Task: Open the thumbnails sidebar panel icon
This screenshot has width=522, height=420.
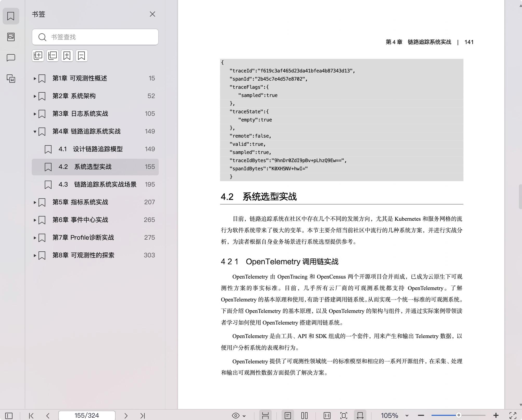Action: point(11,37)
